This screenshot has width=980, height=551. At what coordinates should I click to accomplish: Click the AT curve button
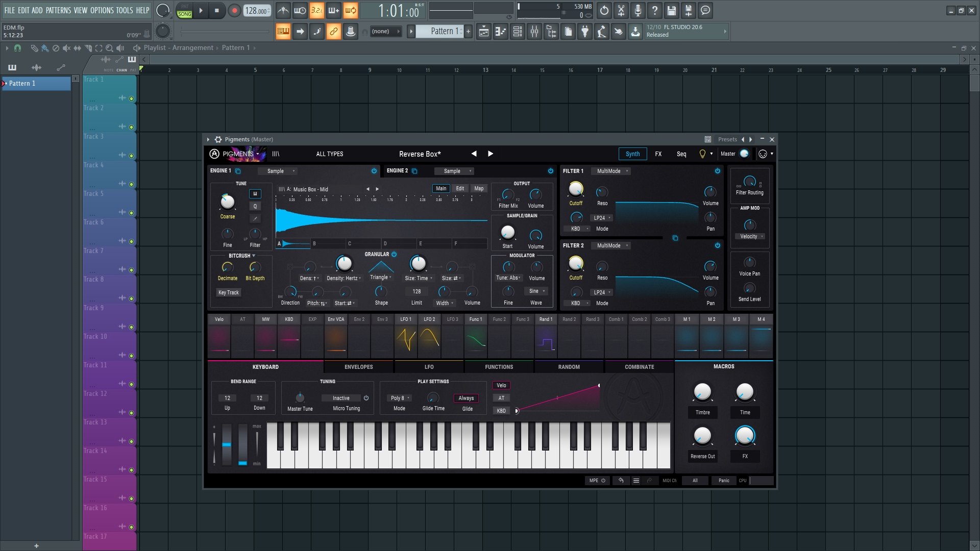point(501,398)
